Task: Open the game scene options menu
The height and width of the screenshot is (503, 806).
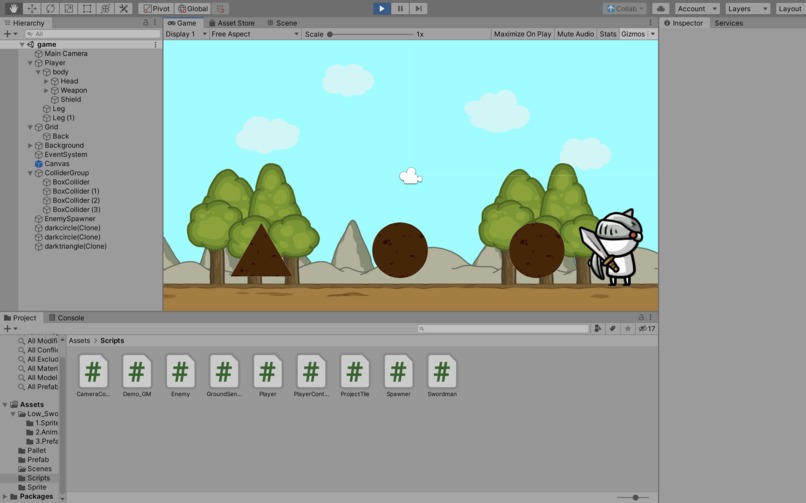Action: [x=155, y=45]
